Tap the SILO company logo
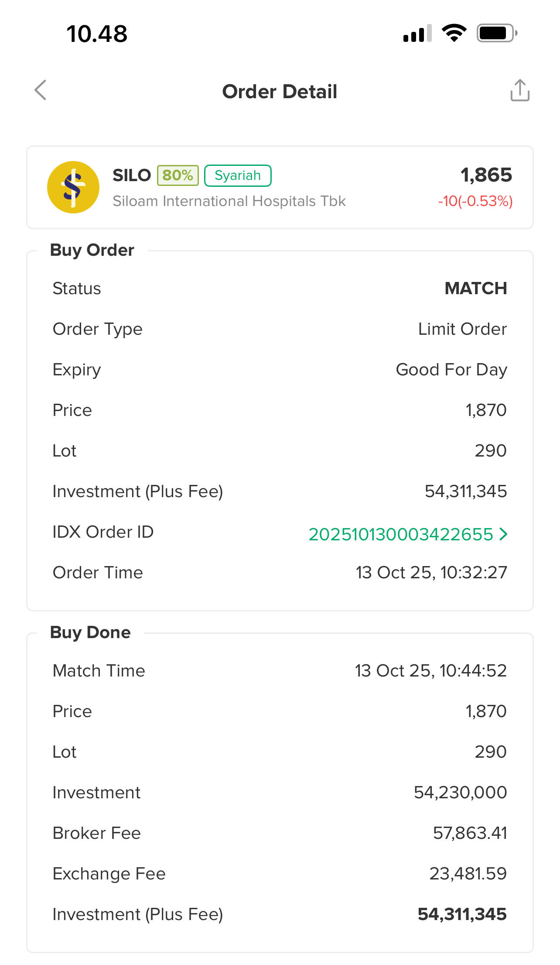Image resolution: width=560 pixels, height=965 pixels. click(73, 187)
